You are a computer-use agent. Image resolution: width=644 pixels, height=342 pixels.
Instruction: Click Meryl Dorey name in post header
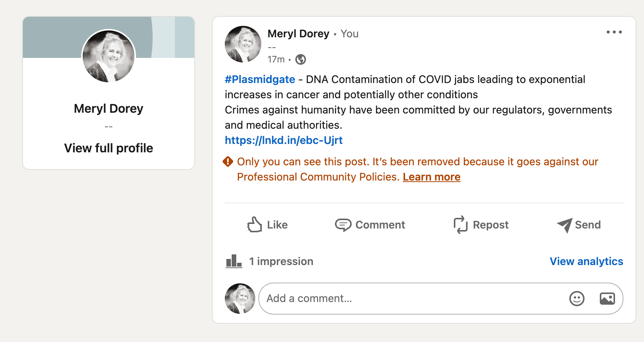tap(298, 34)
